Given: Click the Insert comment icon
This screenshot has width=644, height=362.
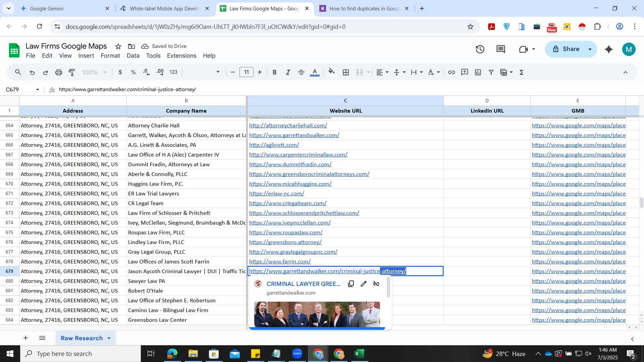Looking at the screenshot, I should pos(465,72).
